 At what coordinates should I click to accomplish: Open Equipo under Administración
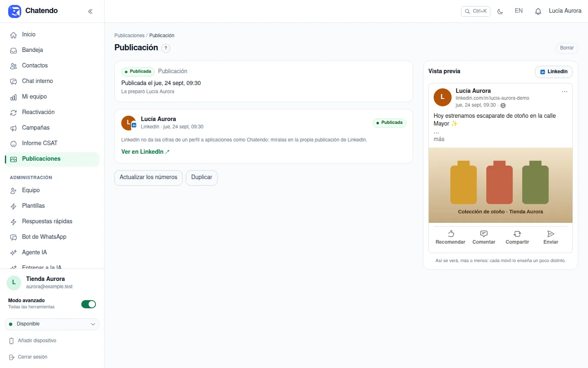coord(52,190)
